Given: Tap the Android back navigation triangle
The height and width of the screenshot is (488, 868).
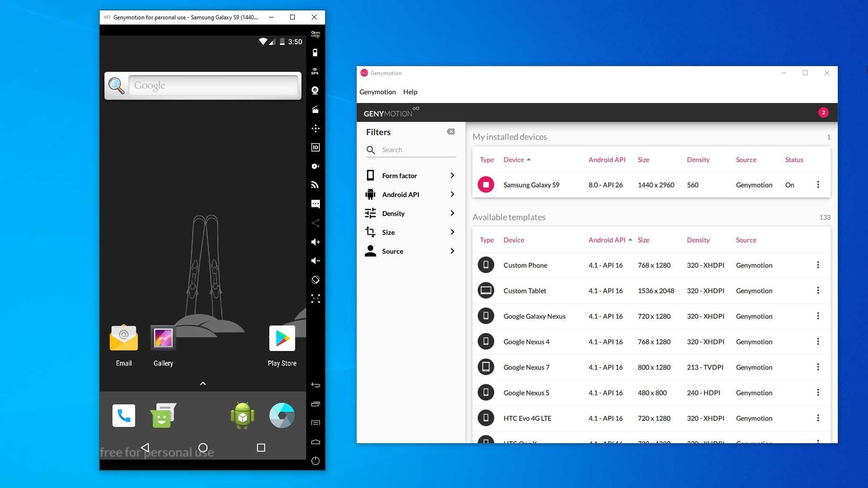Looking at the screenshot, I should click(x=145, y=447).
